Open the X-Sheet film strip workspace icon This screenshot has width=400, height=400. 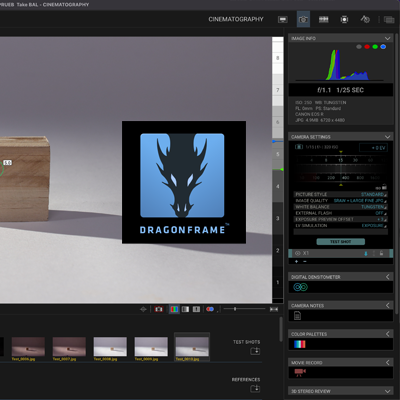pos(324,19)
